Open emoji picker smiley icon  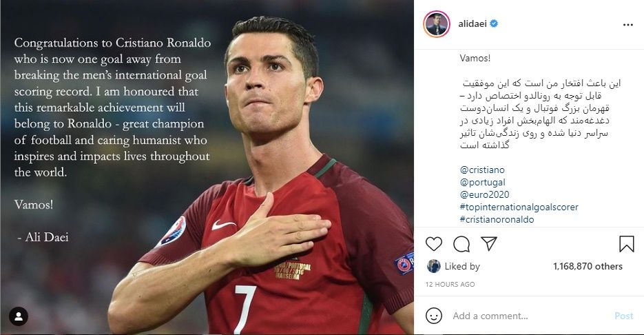point(434,316)
